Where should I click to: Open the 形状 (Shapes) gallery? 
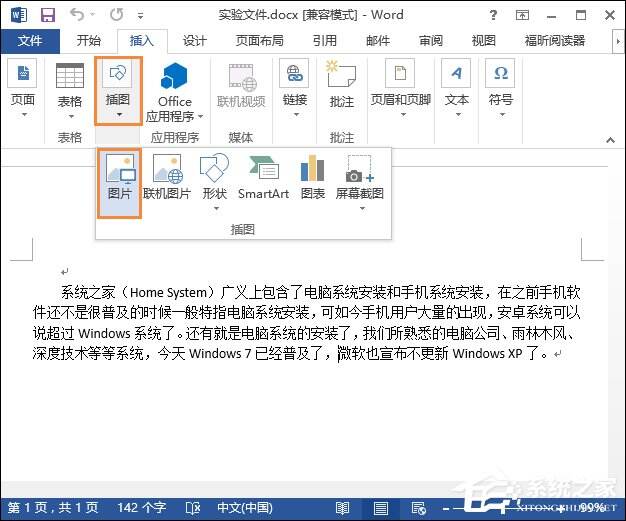pos(215,182)
